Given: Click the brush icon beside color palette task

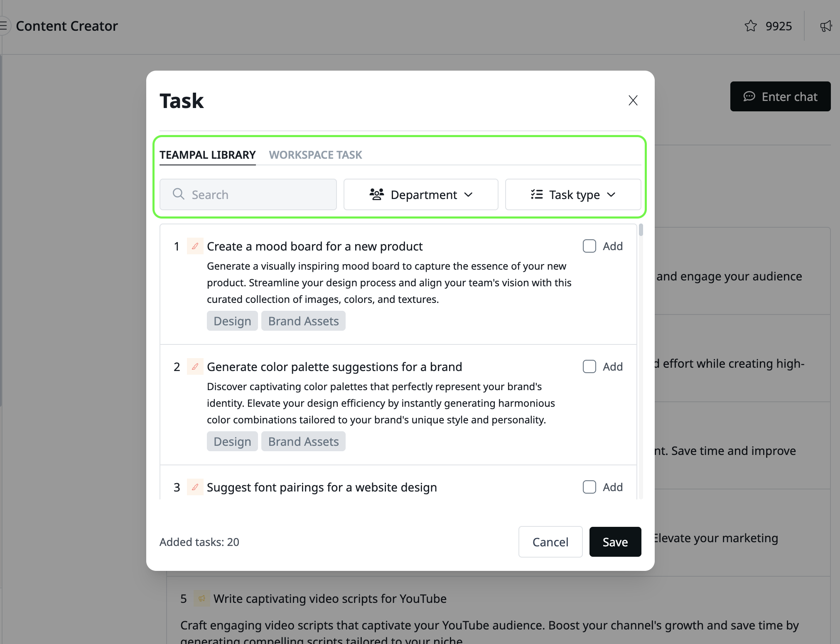Looking at the screenshot, I should tap(195, 366).
